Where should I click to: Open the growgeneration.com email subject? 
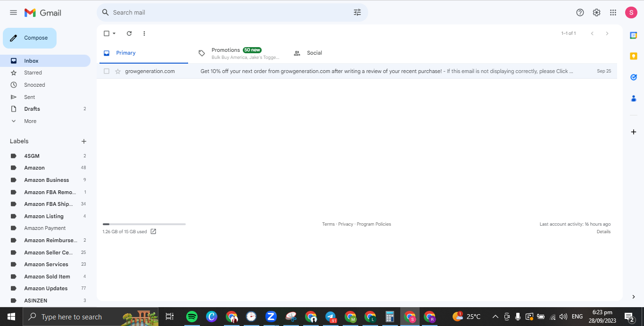(321, 71)
